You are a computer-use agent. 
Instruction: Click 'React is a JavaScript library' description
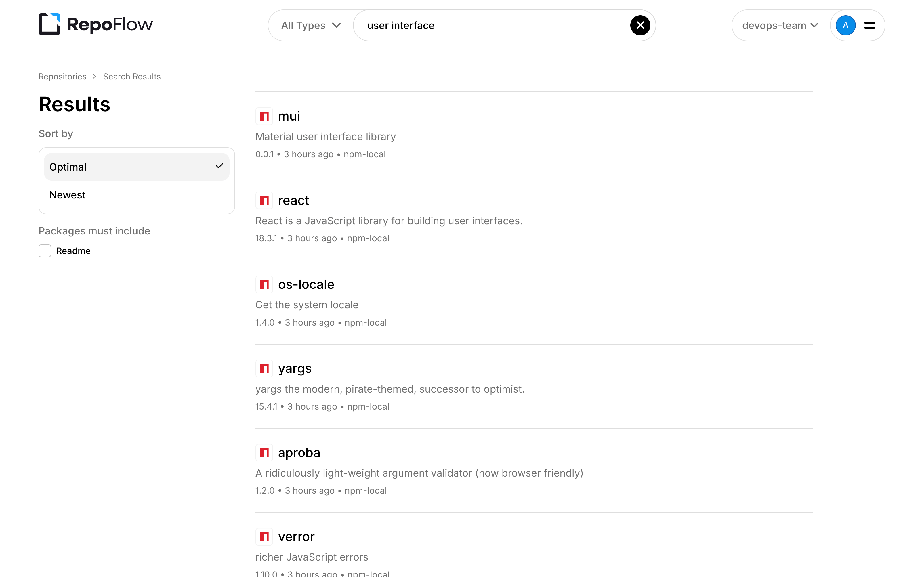pos(389,221)
